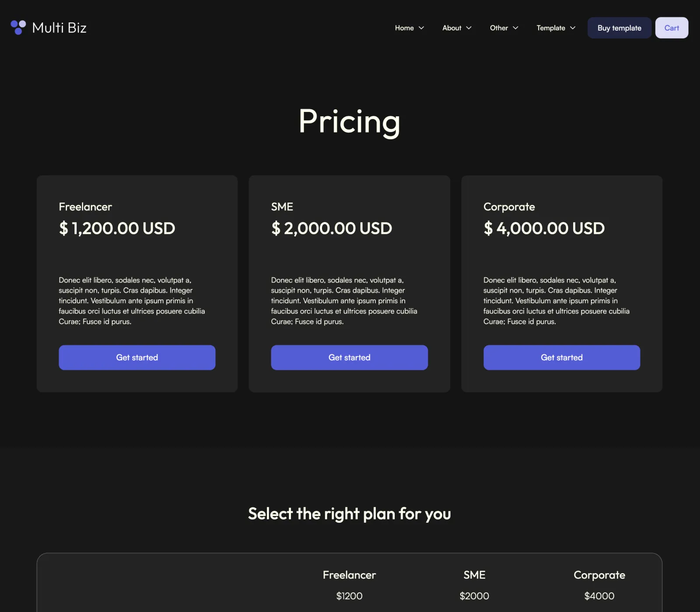Click Get started under Corporate plan
Screen dimensions: 700x612
562,358
